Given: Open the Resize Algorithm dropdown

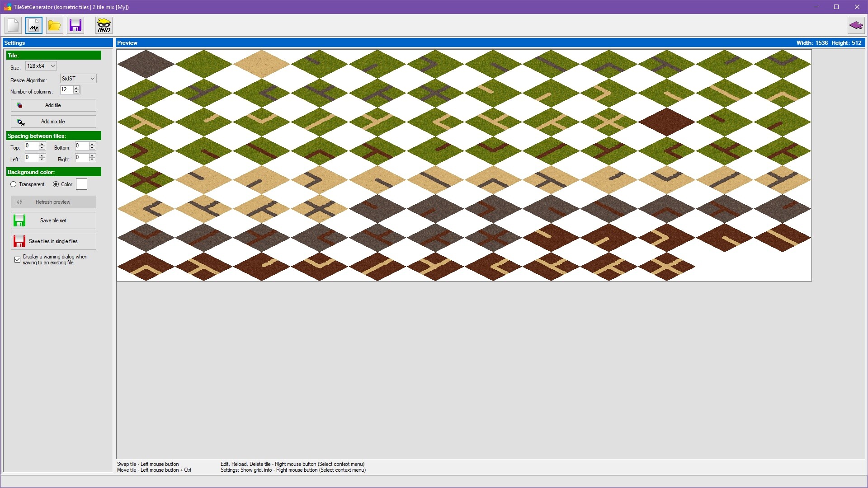Looking at the screenshot, I should [x=78, y=78].
